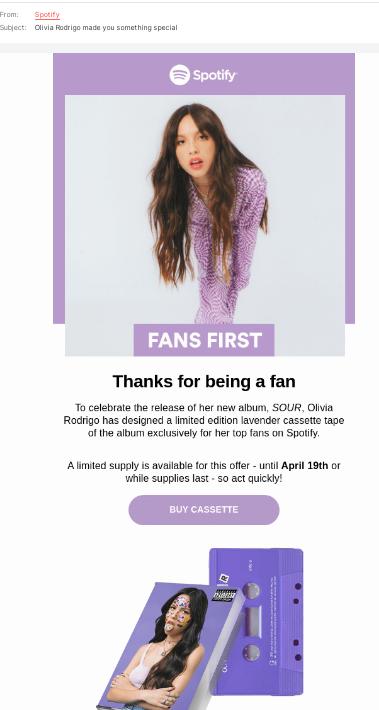Click the 'From:' label

(x=9, y=14)
